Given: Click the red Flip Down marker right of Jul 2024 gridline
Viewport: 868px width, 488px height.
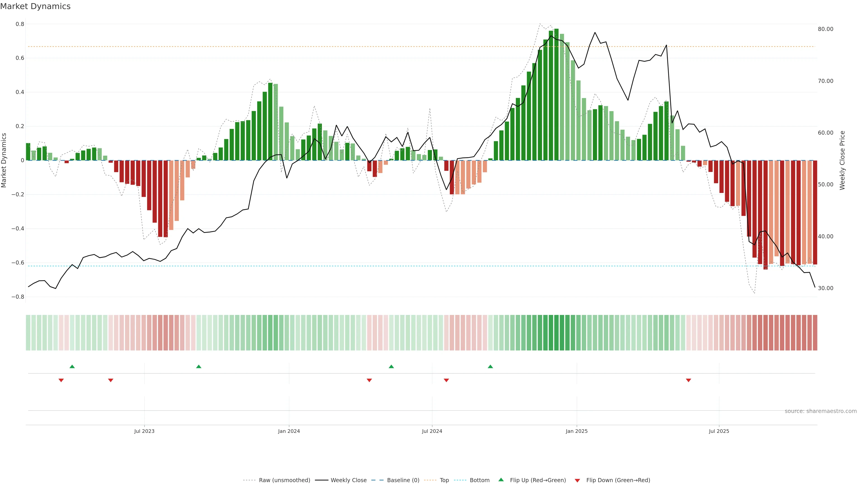Looking at the screenshot, I should coord(446,380).
